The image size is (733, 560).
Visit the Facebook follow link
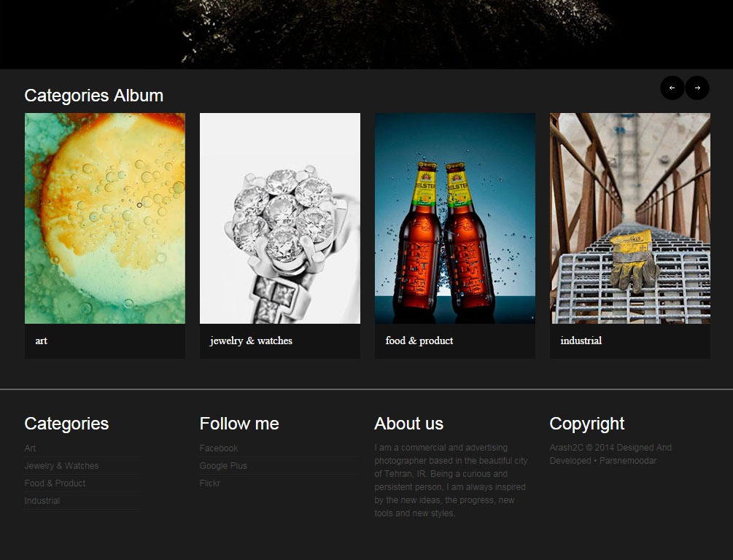(x=219, y=448)
